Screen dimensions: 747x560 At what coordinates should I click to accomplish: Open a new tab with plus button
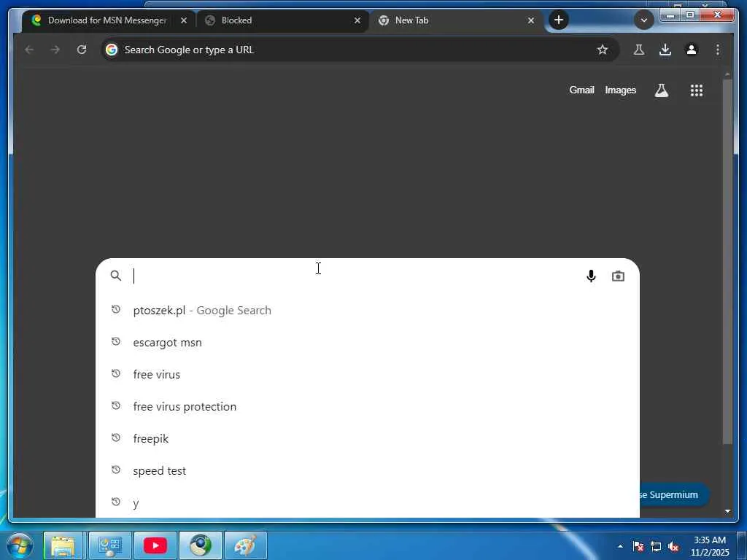[x=559, y=20]
